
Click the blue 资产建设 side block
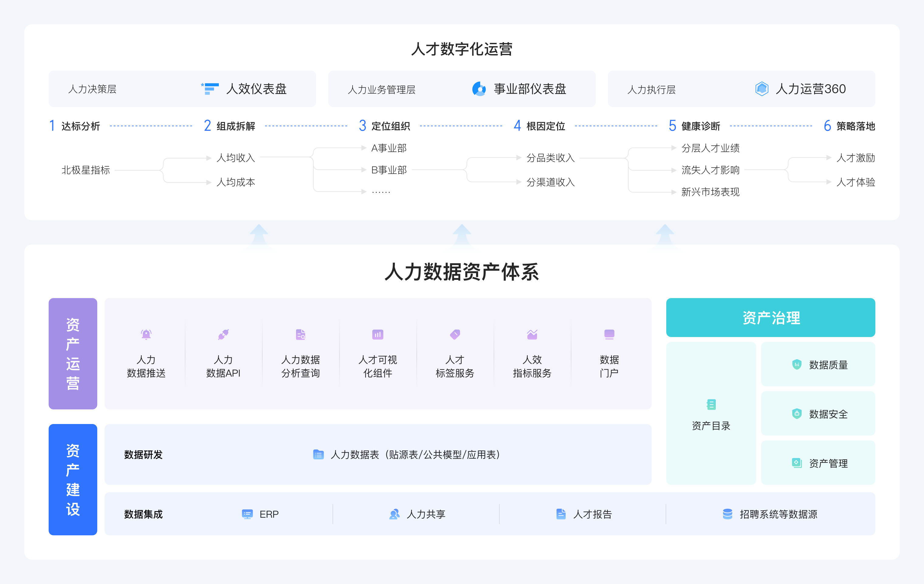73,479
